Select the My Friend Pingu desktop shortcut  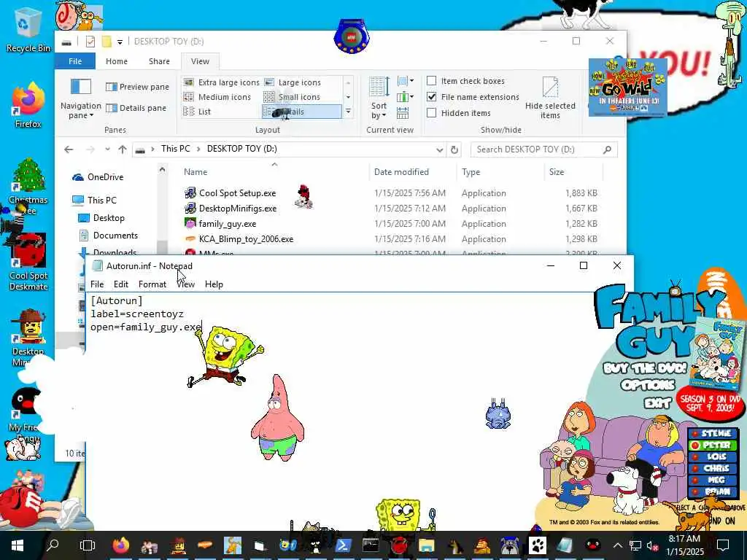point(25,413)
